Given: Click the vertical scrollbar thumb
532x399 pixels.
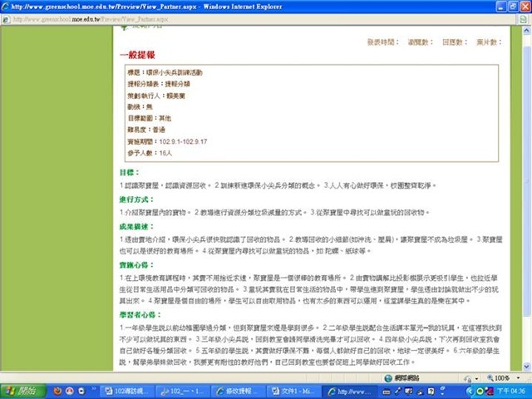Looking at the screenshot, I should (x=526, y=181).
